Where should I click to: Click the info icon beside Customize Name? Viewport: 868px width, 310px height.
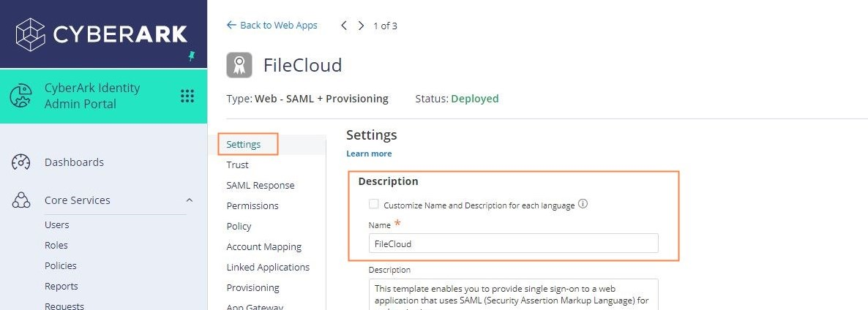(583, 205)
